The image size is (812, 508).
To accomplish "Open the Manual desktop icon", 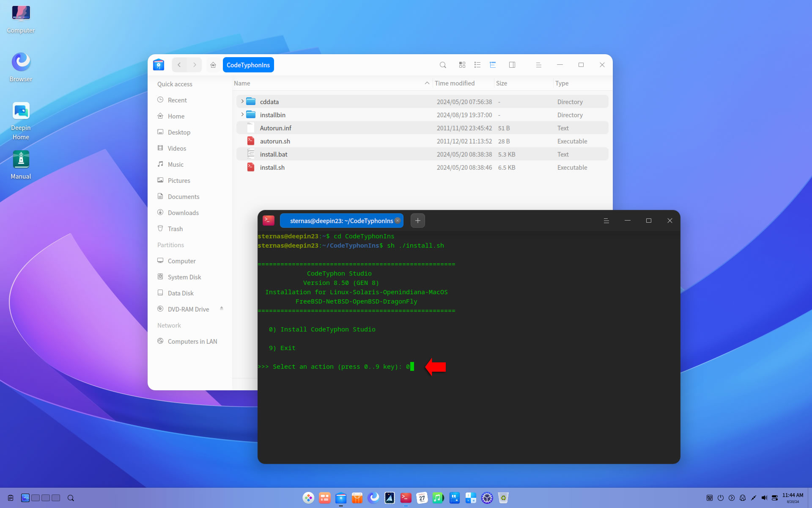I will tap(21, 165).
